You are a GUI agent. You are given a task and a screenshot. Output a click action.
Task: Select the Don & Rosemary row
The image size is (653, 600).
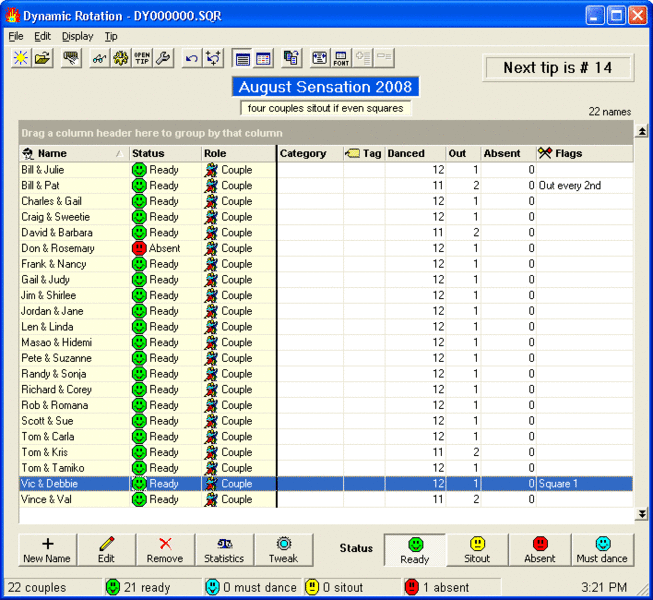(58, 248)
